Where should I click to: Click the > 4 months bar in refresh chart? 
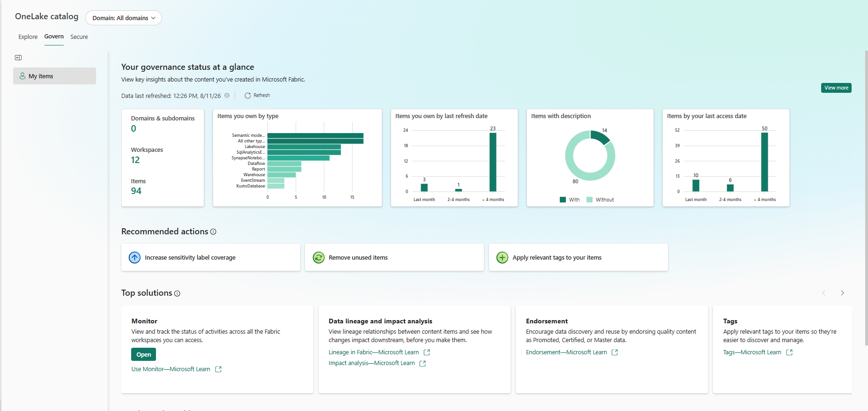pos(493,162)
